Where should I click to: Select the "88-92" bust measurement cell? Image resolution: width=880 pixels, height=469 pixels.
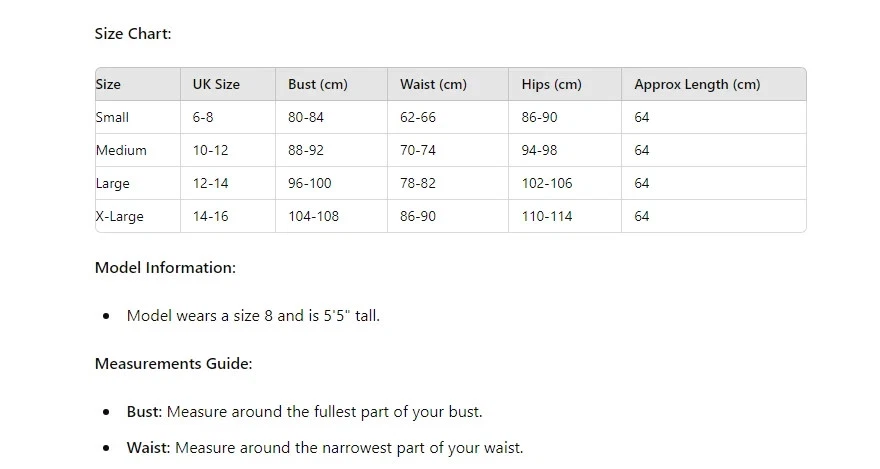306,151
